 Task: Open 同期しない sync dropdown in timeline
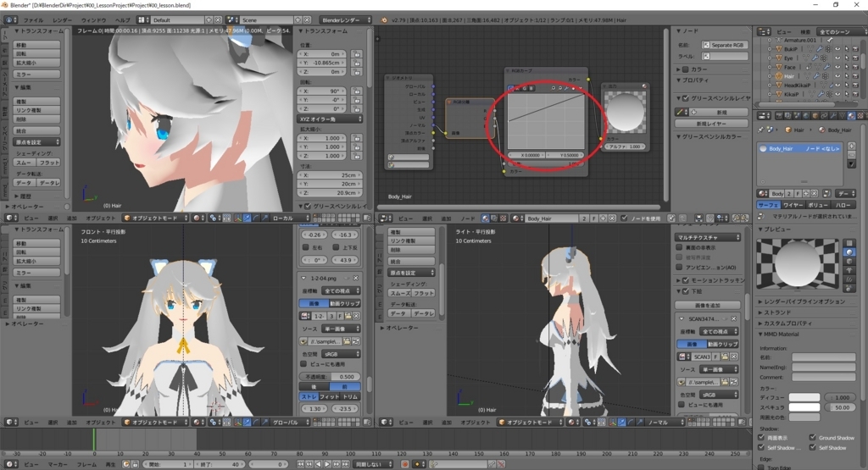(x=374, y=464)
